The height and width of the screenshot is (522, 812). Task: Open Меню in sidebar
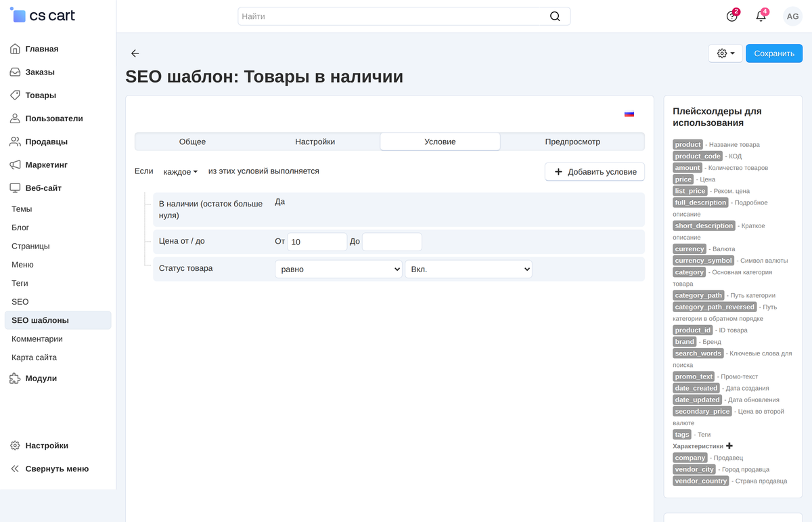(22, 265)
